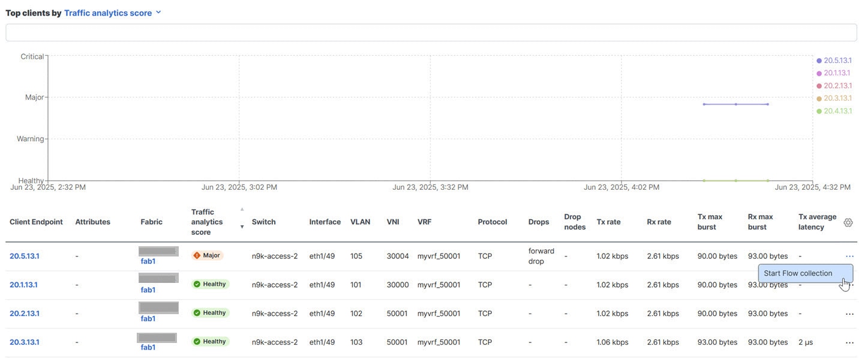Click VRF column header
The image size is (868, 358).
(x=425, y=222)
